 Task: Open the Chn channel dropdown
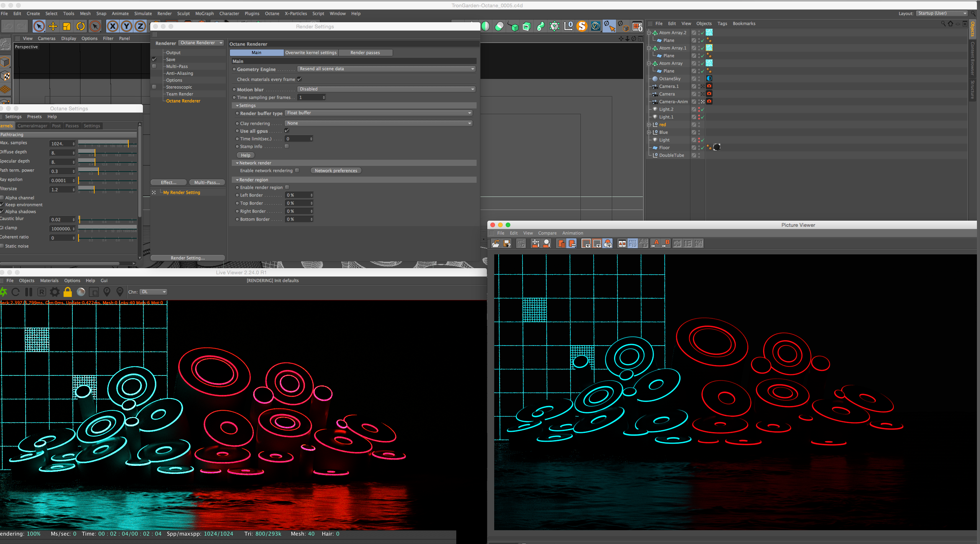pos(154,292)
